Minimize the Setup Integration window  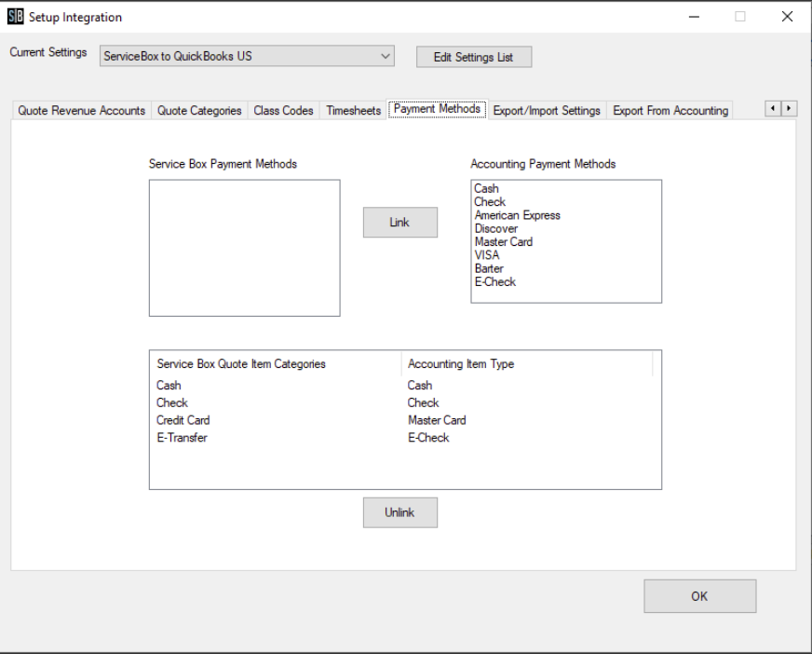(x=694, y=17)
